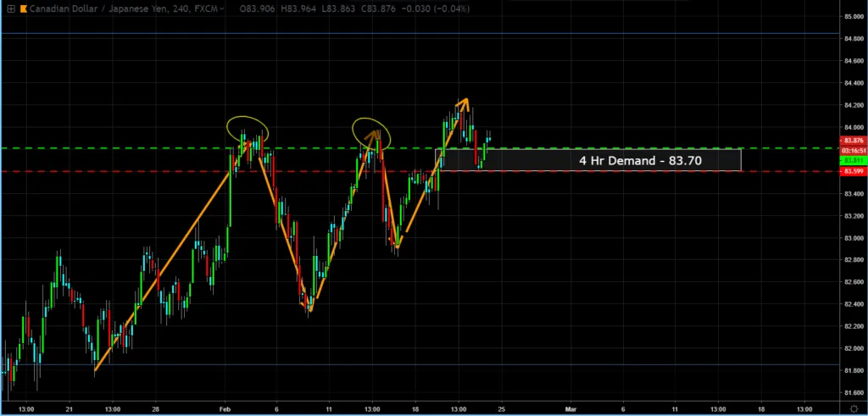Click the red 83.599 price label
Screen dimensions: 868x416
853,172
